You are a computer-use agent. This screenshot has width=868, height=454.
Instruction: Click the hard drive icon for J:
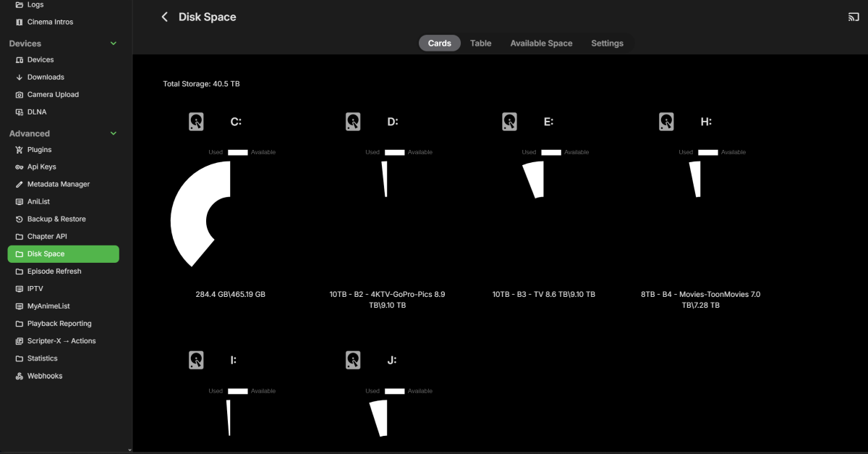coord(353,360)
